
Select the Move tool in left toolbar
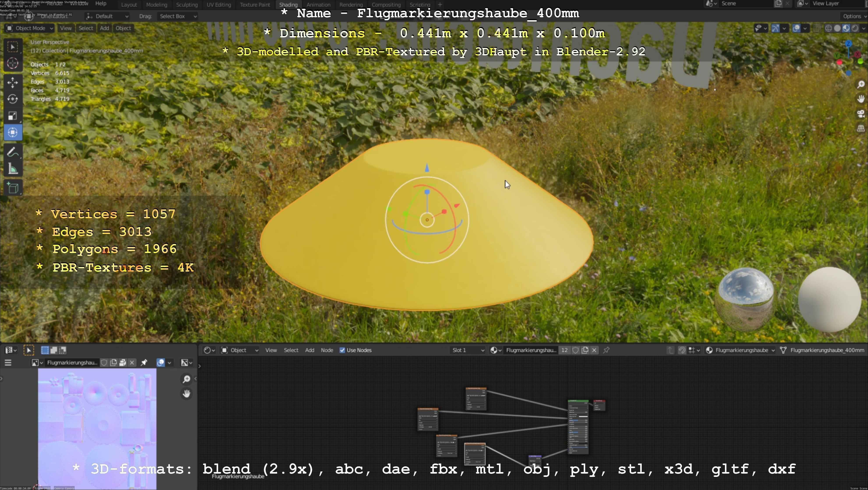pos(12,82)
